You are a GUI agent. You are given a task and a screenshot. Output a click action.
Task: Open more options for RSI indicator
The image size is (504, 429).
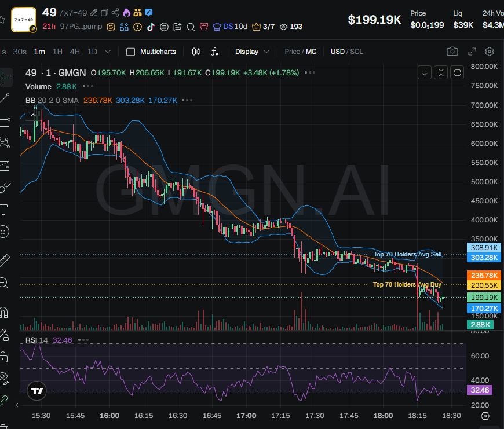83,340
